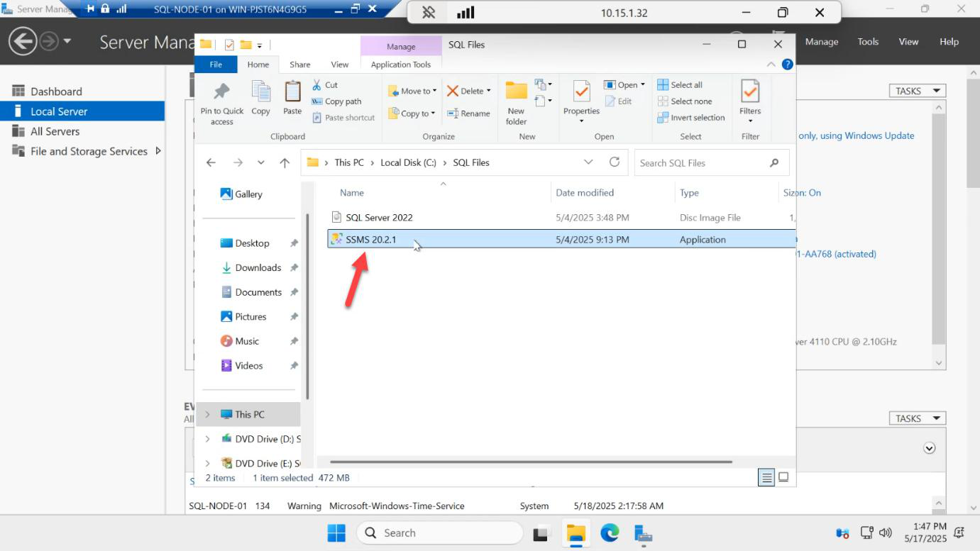This screenshot has height=551, width=980.
Task: Switch to details view icon
Action: [766, 477]
